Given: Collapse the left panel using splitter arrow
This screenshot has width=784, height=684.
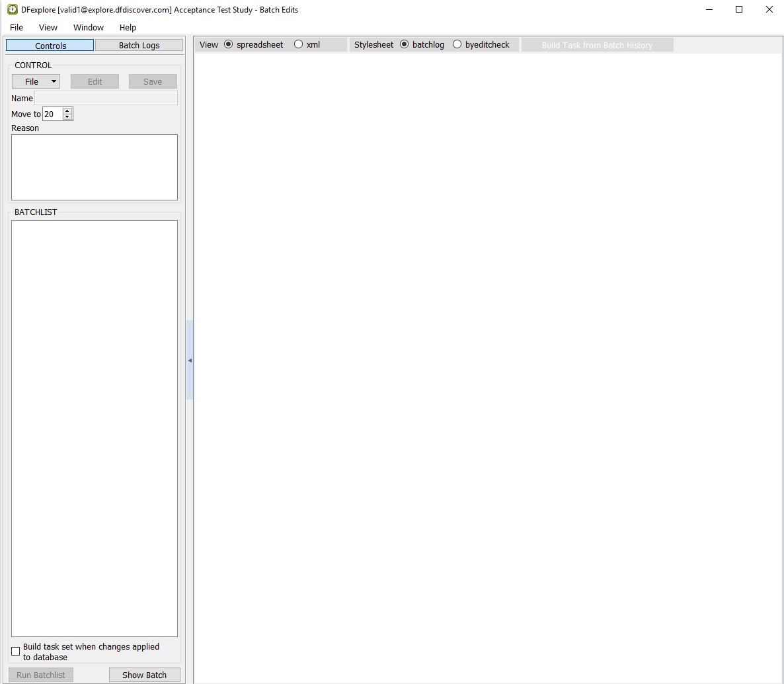Looking at the screenshot, I should 190,361.
